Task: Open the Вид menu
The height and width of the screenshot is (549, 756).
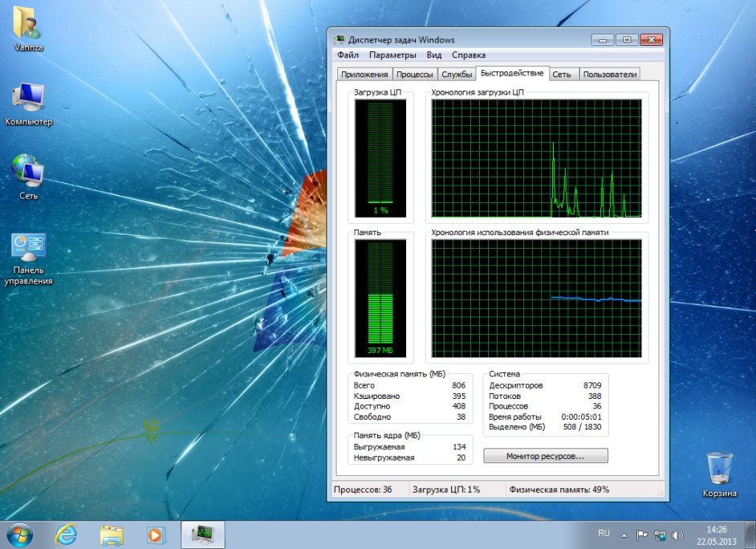Action: click(434, 55)
